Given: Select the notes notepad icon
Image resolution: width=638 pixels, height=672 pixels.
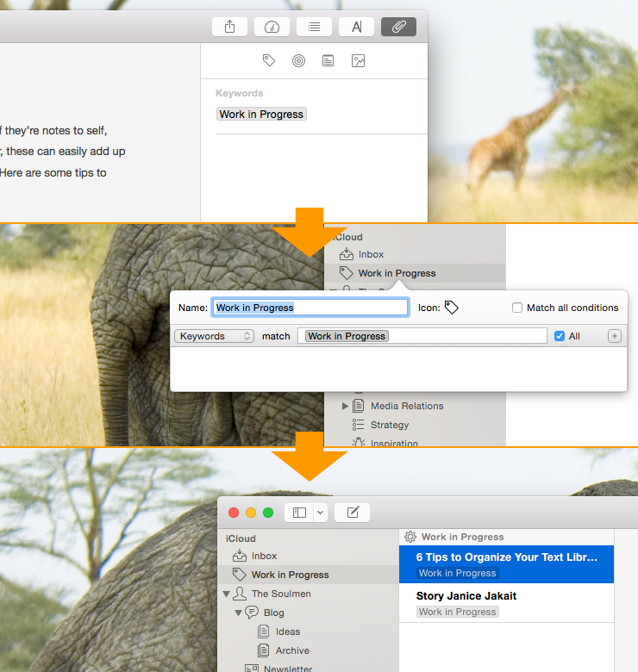Looking at the screenshot, I should 328,60.
